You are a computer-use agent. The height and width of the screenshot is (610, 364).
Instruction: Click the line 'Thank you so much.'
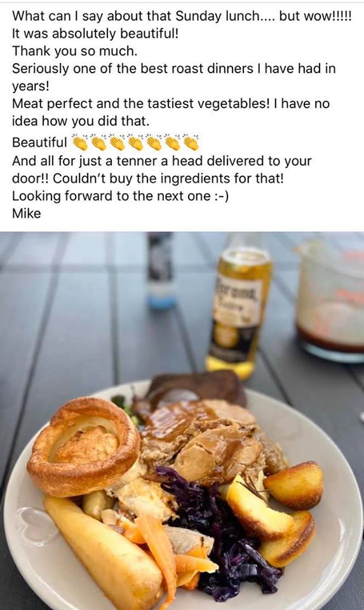(x=75, y=51)
